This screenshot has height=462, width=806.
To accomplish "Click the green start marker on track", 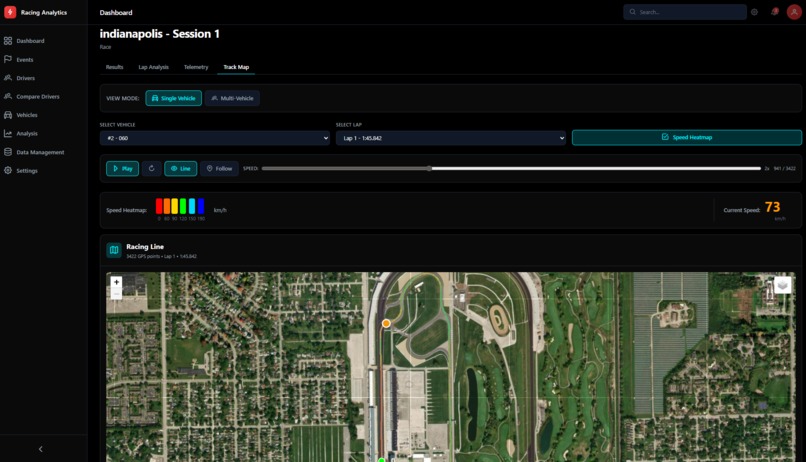I will point(381,460).
